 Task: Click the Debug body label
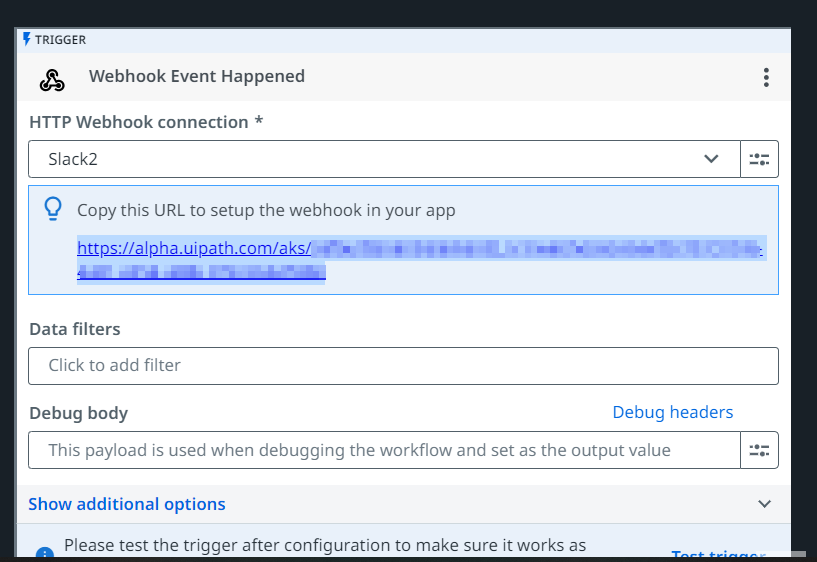pyautogui.click(x=79, y=413)
